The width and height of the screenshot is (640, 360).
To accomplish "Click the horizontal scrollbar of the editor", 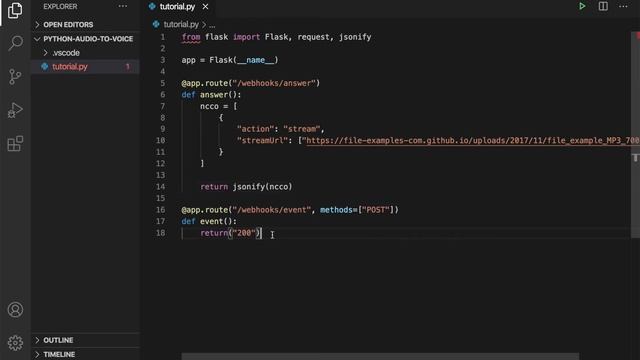I will pyautogui.click(x=380, y=357).
